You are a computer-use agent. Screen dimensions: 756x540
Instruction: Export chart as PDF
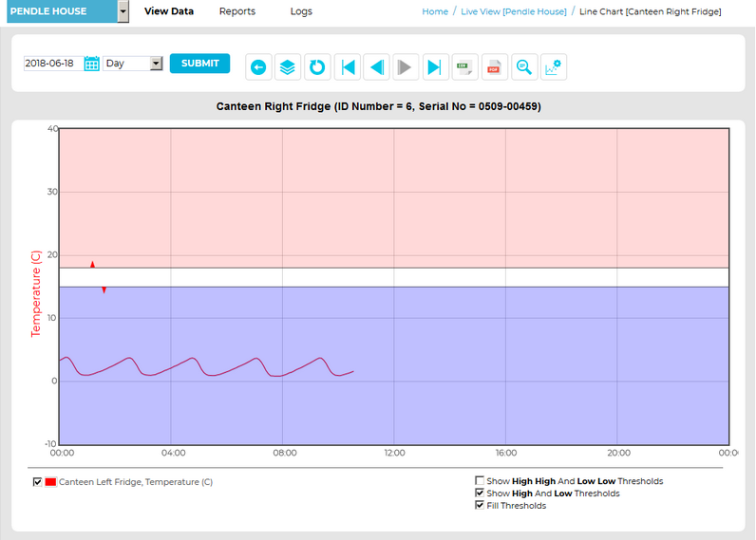click(x=494, y=67)
